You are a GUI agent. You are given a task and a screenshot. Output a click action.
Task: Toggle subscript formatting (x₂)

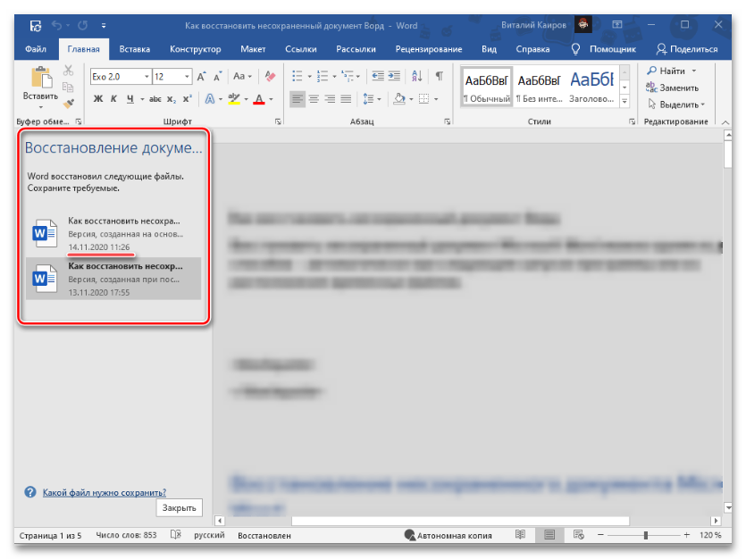(x=170, y=98)
